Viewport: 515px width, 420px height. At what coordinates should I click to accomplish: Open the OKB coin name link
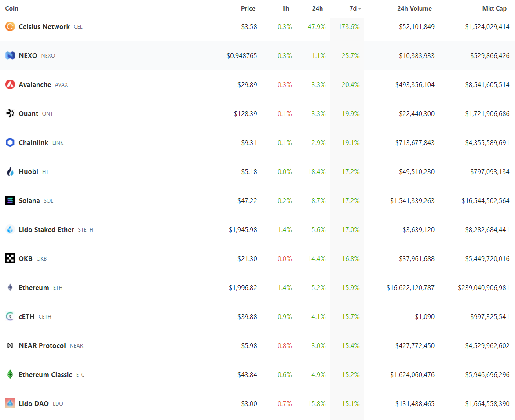(26, 259)
